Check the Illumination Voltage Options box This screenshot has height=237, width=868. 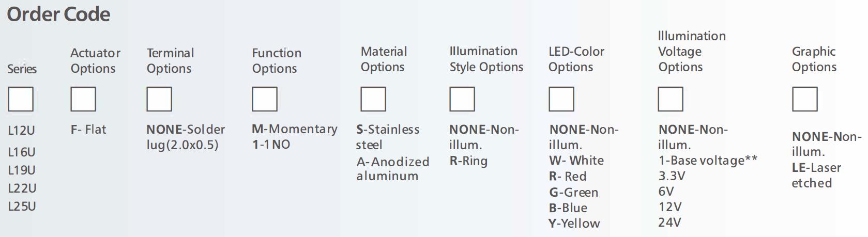671,99
